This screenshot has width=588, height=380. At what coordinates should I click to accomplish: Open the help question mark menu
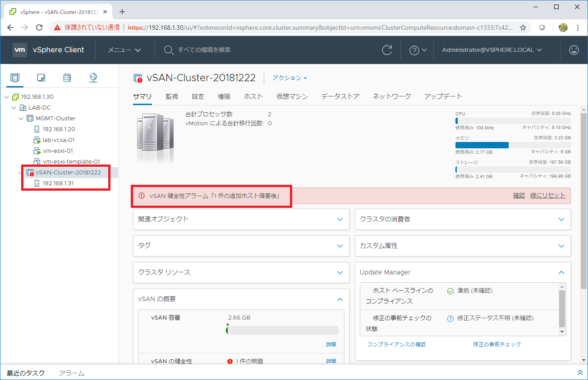coord(418,50)
